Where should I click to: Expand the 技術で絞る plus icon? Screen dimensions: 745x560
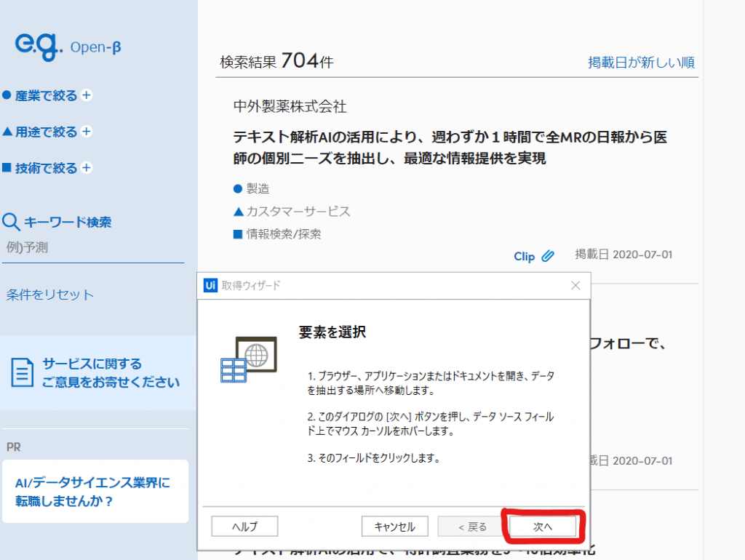click(x=87, y=168)
